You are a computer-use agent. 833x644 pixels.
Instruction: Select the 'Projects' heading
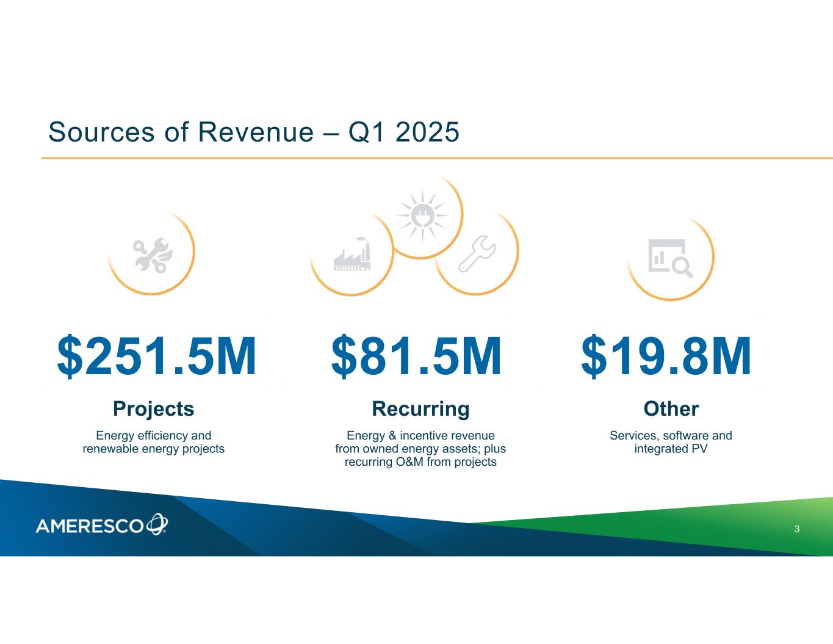coord(154,408)
